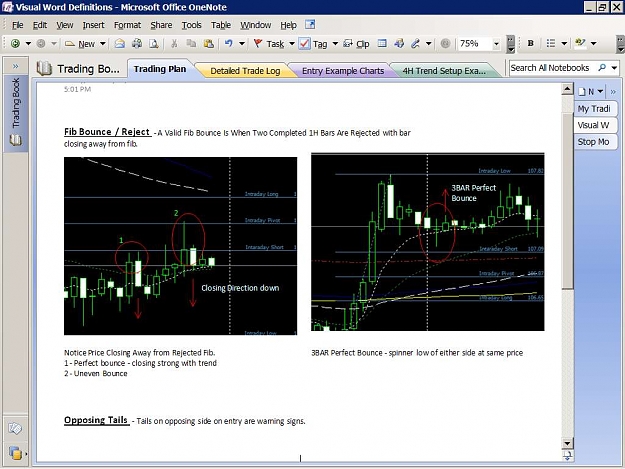Image resolution: width=625 pixels, height=469 pixels.
Task: Open the My Tradi page tab
Action: (x=595, y=109)
